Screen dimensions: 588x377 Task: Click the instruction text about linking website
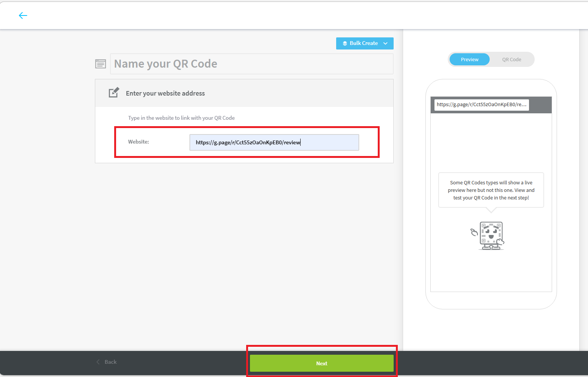click(181, 118)
